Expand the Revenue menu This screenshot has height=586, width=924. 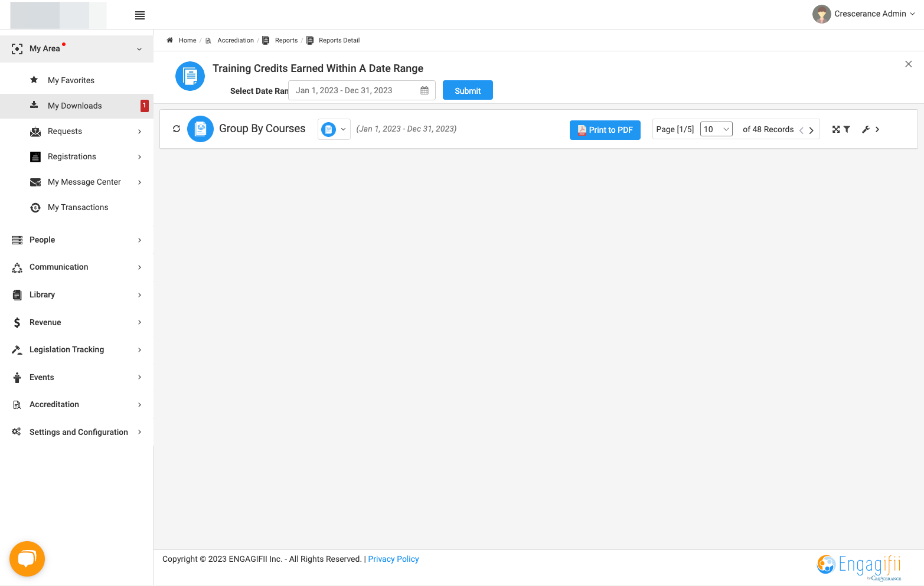(x=77, y=322)
